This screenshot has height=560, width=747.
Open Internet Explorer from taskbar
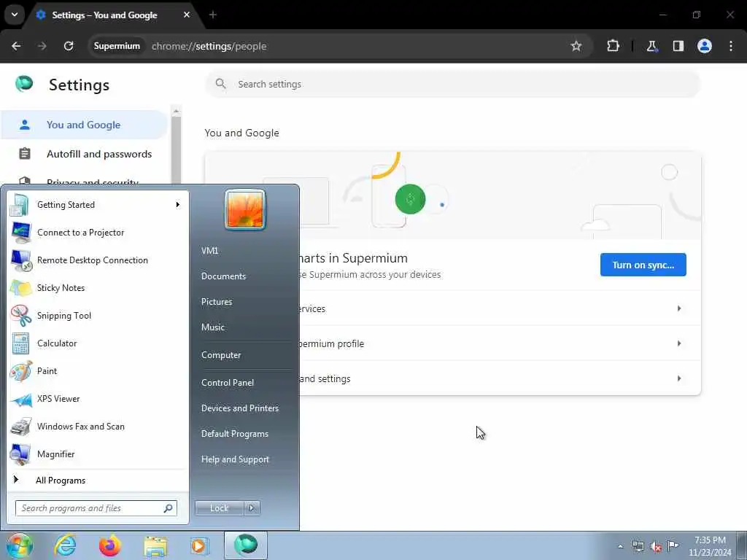point(65,545)
